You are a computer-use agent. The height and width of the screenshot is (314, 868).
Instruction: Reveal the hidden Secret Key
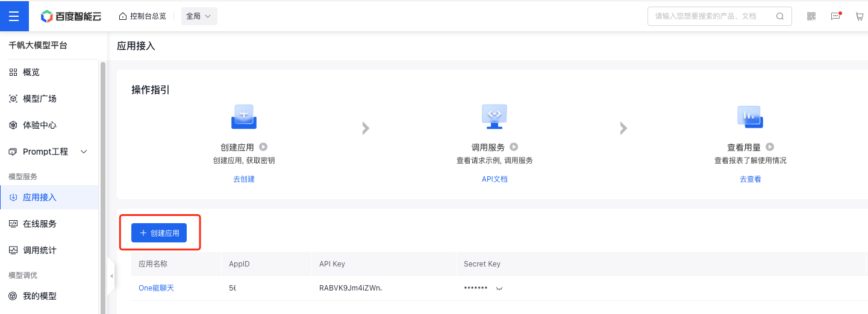click(x=499, y=289)
